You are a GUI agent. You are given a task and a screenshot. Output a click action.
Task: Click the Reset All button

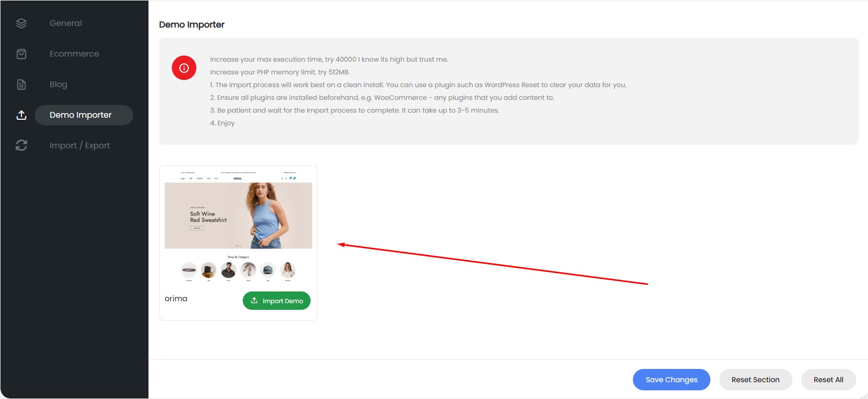coord(828,380)
